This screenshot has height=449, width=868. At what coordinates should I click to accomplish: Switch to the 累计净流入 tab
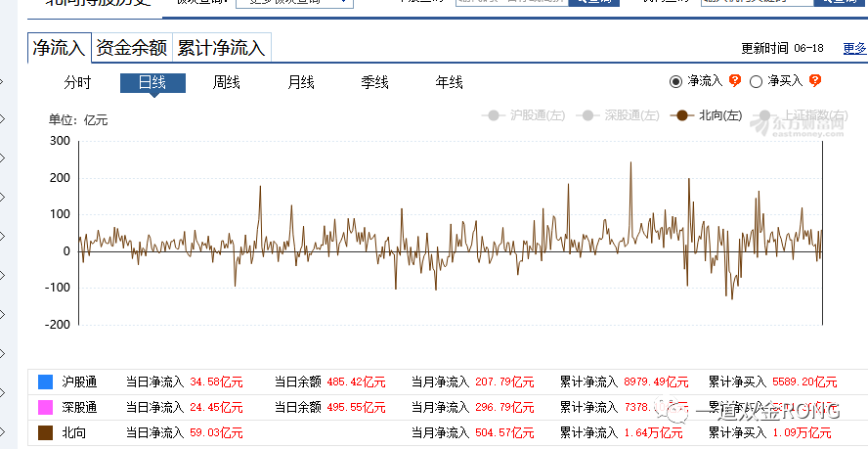pyautogui.click(x=222, y=48)
